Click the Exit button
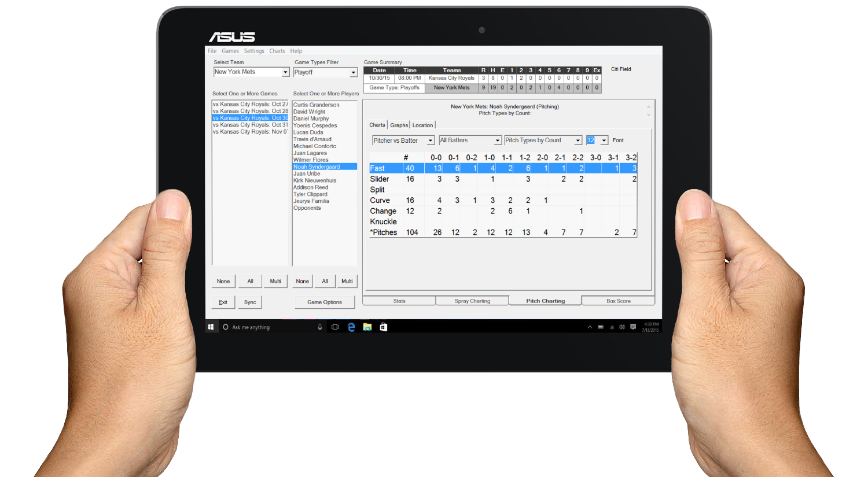Screen dimensions: 868x477 (x=223, y=302)
